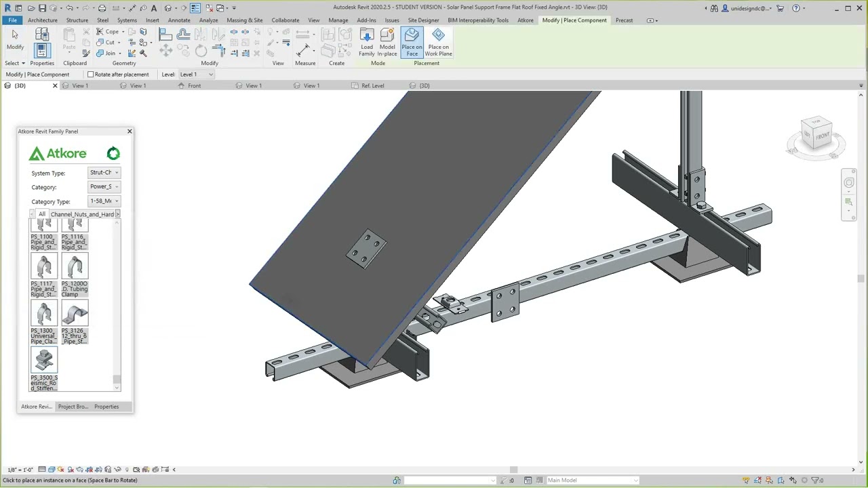The image size is (868, 488).
Task: Switch to Properties tab at panel bottom
Action: coord(106,407)
